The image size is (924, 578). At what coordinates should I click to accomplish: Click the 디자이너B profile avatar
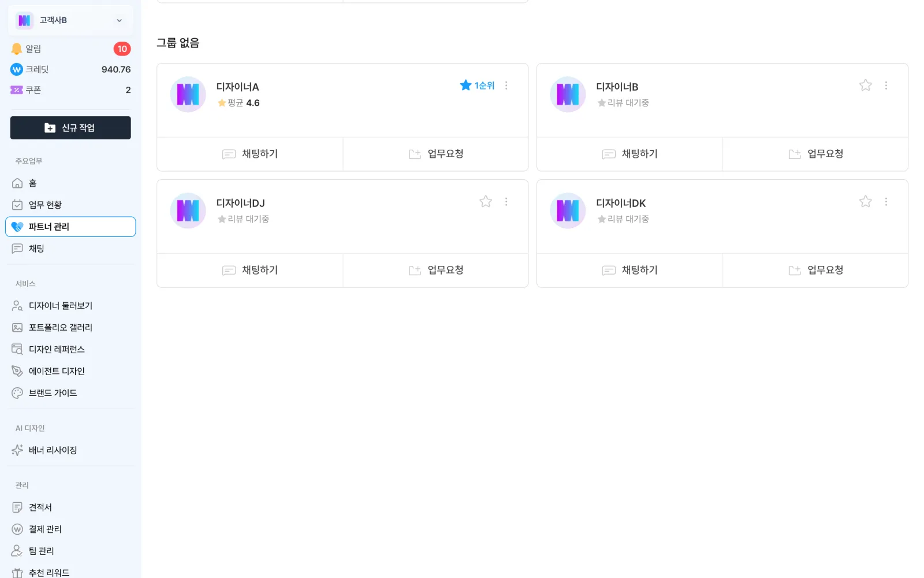568,94
